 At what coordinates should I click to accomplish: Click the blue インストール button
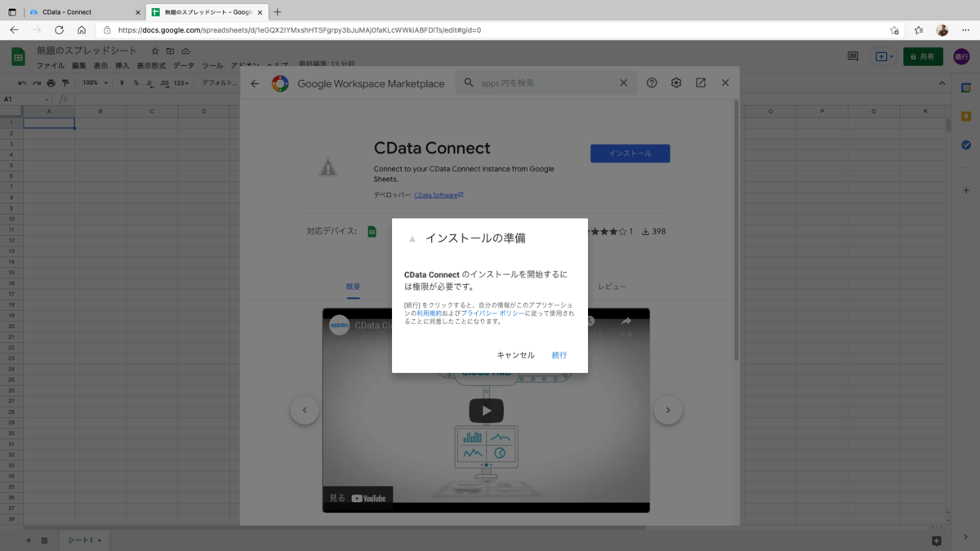[x=630, y=153]
